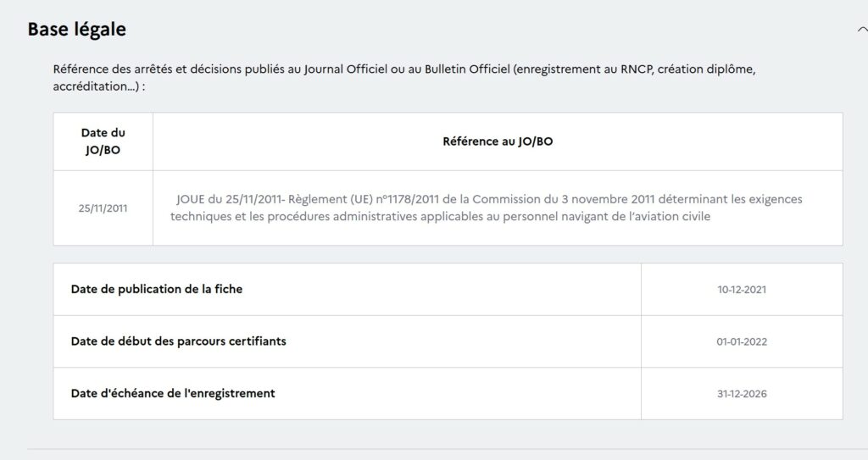
Task: Click the 'techniques et les procédures administratives' line
Action: (x=314, y=216)
